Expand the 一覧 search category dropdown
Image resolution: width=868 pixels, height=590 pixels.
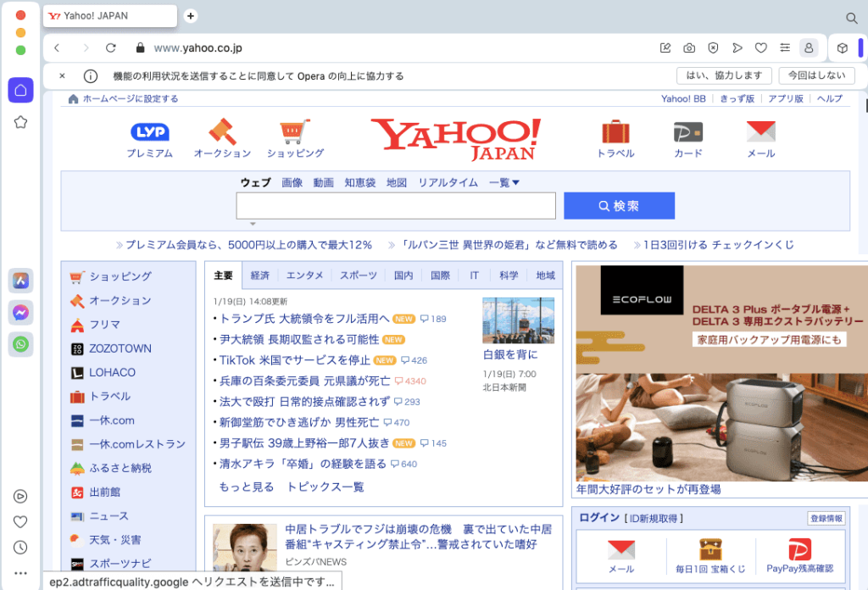click(504, 182)
